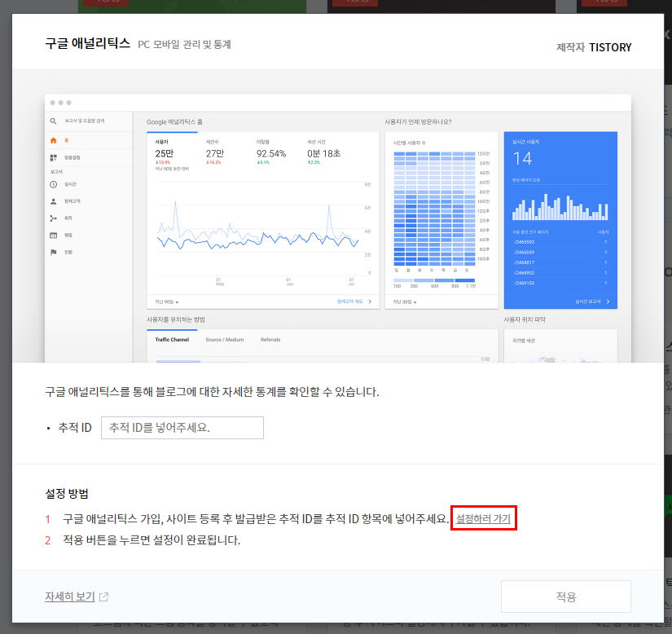This screenshot has width=672, height=634.
Task: Click the hourly users heatmap in preview
Action: (x=434, y=209)
